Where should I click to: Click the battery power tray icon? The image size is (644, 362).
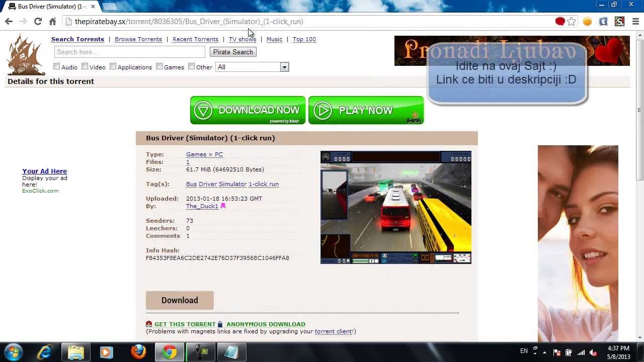click(569, 352)
